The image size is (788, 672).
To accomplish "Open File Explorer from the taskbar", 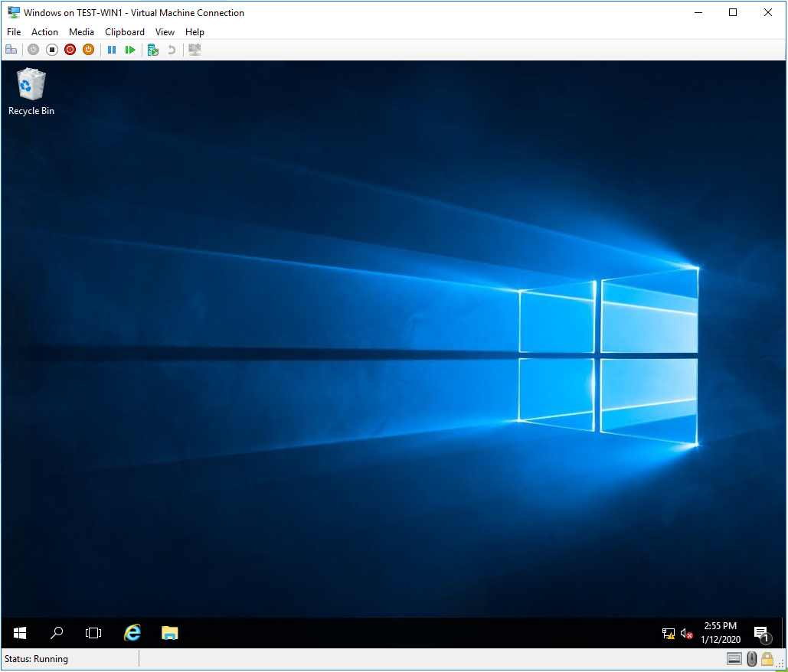I will 170,633.
